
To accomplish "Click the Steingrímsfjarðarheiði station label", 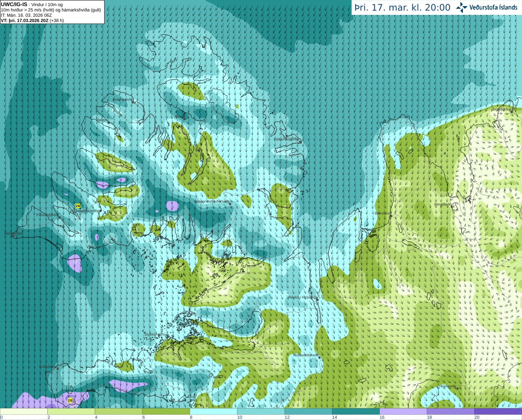I will [211, 201].
